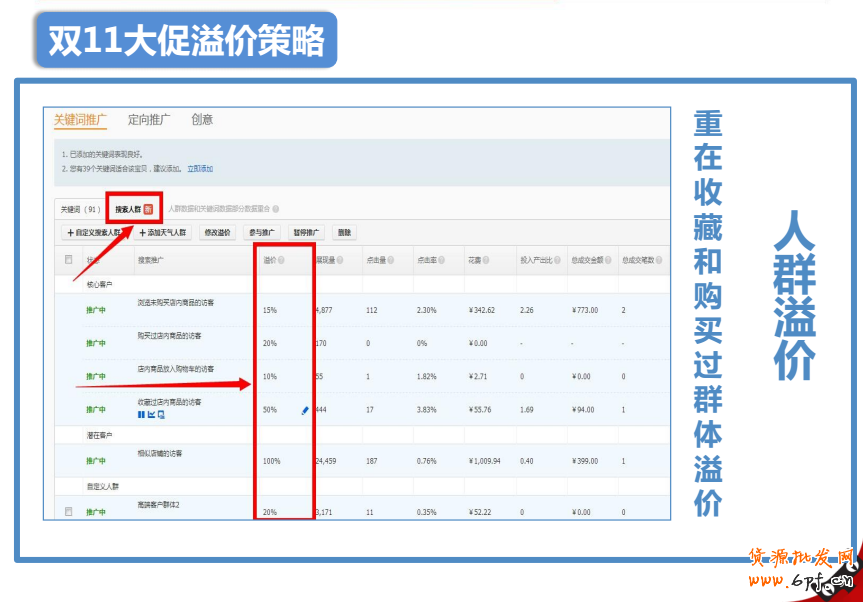Open the 创意 tab
The height and width of the screenshot is (602, 863).
click(202, 120)
